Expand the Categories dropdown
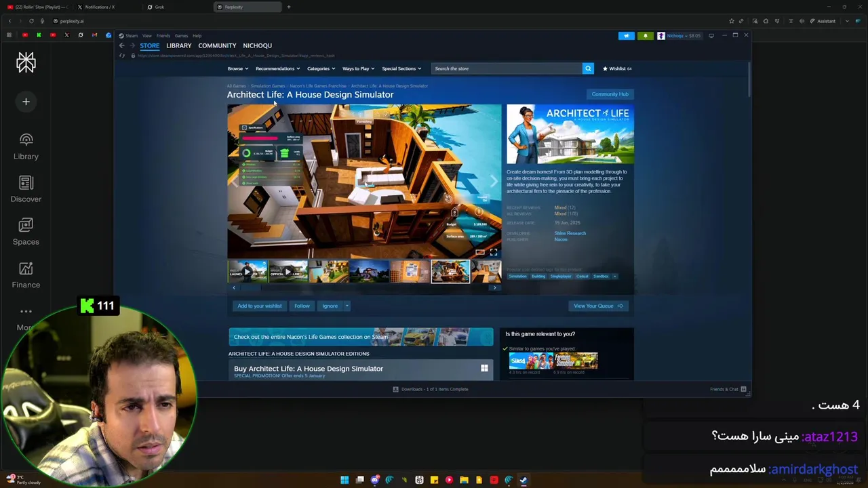The height and width of the screenshot is (488, 868). pos(321,68)
